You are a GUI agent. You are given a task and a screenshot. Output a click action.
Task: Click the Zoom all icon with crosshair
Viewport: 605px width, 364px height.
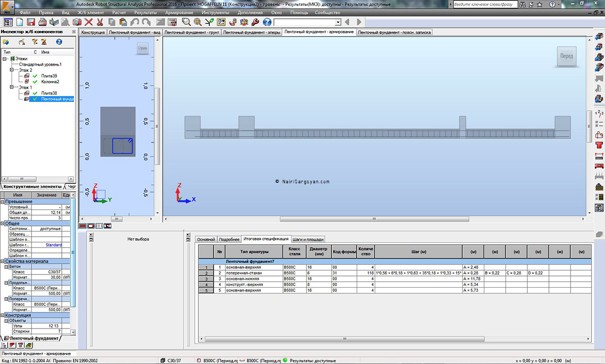coord(198,22)
